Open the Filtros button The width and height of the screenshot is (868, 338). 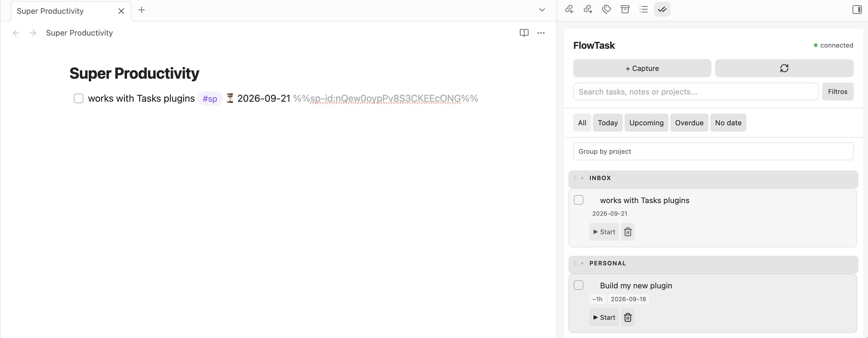[838, 92]
